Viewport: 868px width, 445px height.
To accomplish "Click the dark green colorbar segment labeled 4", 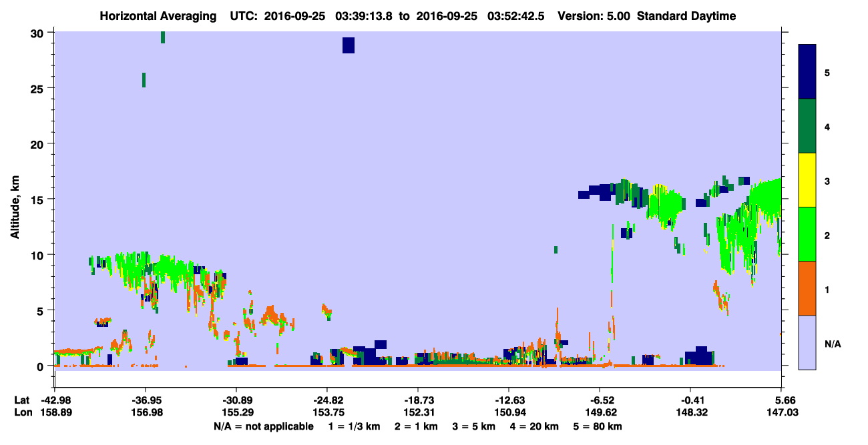I will [807, 126].
